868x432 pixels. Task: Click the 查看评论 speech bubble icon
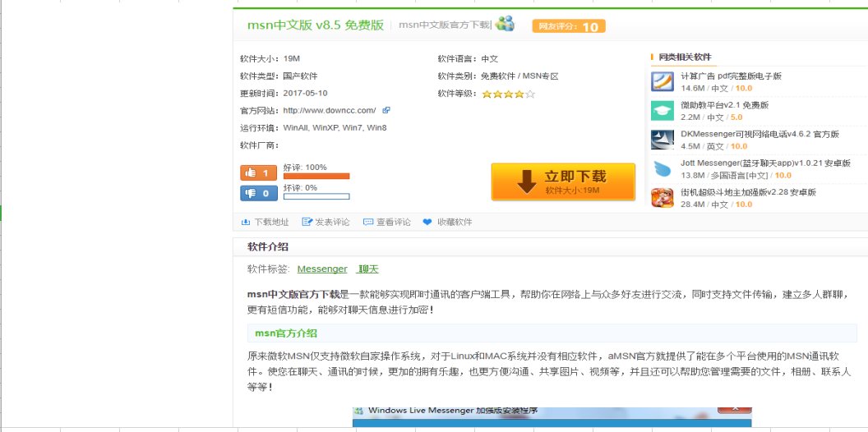(368, 223)
